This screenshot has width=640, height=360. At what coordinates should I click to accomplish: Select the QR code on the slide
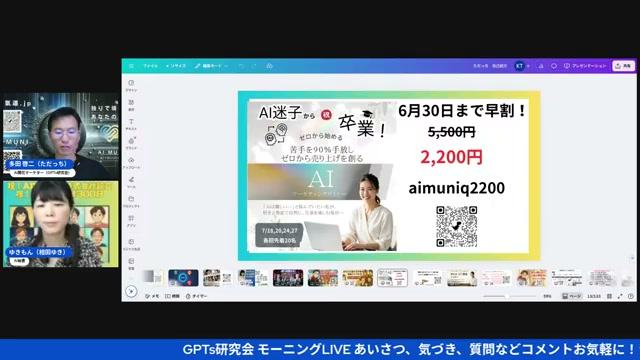[x=456, y=227]
